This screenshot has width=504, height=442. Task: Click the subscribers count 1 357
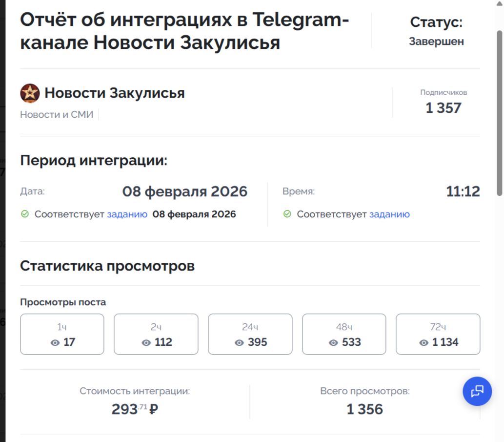(x=443, y=108)
